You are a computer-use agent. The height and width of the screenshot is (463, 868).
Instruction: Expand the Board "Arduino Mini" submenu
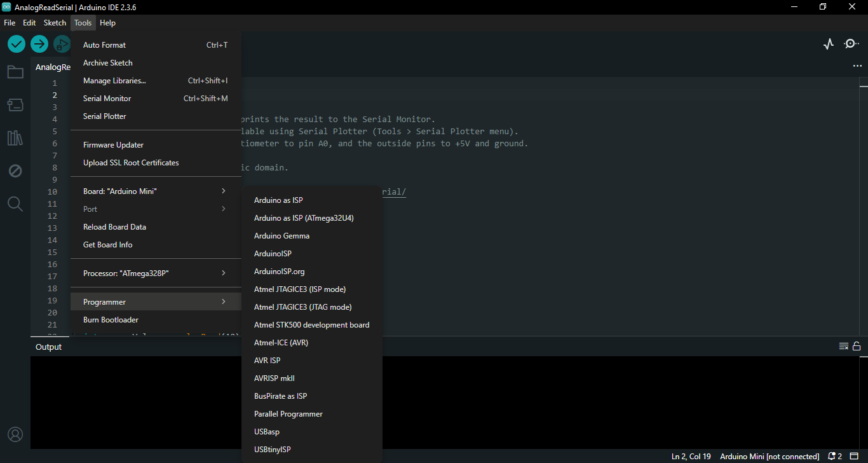[x=155, y=191]
